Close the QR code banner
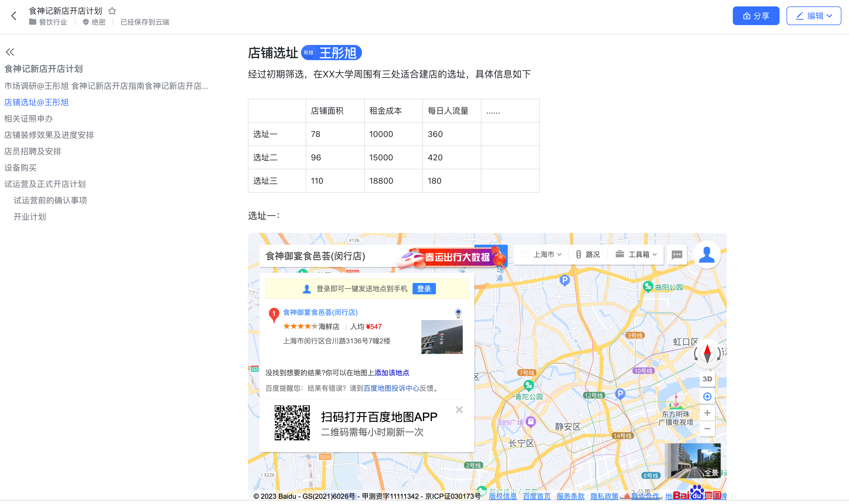Screen dimensions: 849x504 click(x=459, y=410)
